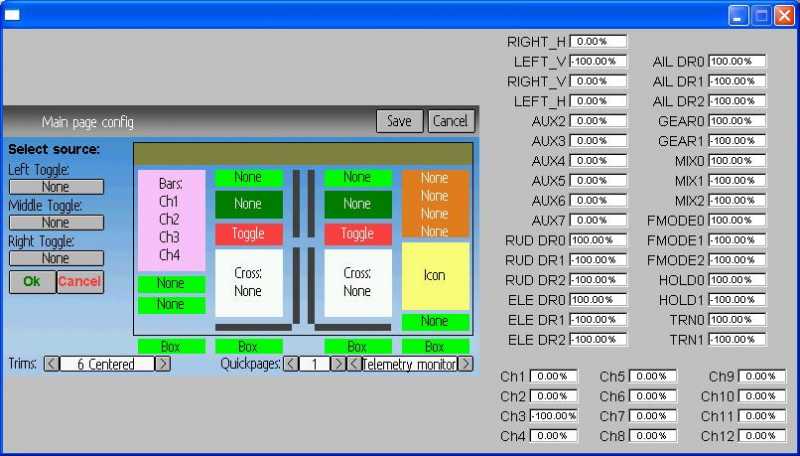Open the Left Toggle None selector
Image resolution: width=800 pixels, height=456 pixels.
(56, 187)
